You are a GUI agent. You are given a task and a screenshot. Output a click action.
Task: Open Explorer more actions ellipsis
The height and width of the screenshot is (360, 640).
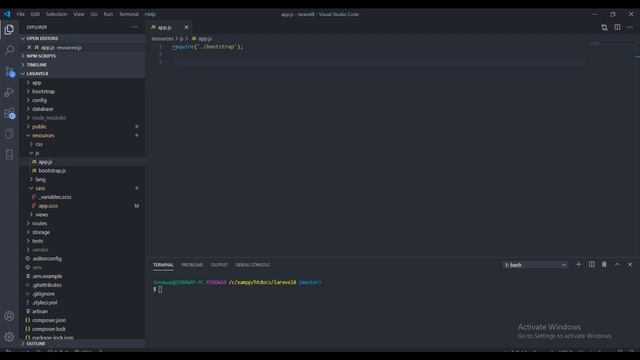tap(135, 27)
